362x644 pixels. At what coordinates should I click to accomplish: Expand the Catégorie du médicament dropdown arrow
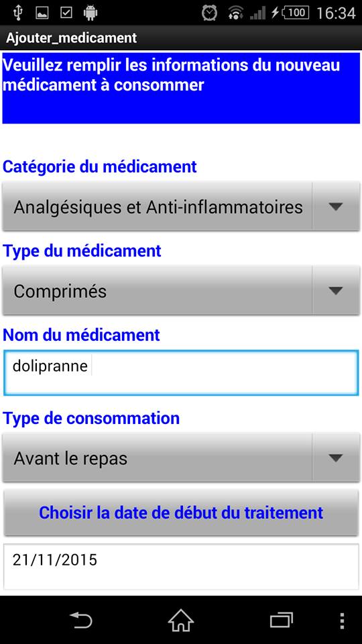click(x=336, y=207)
